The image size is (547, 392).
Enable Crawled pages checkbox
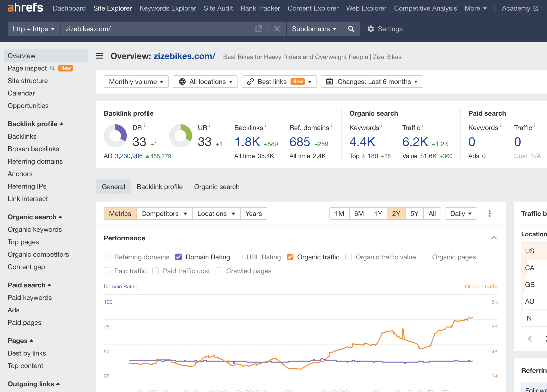pyautogui.click(x=219, y=271)
